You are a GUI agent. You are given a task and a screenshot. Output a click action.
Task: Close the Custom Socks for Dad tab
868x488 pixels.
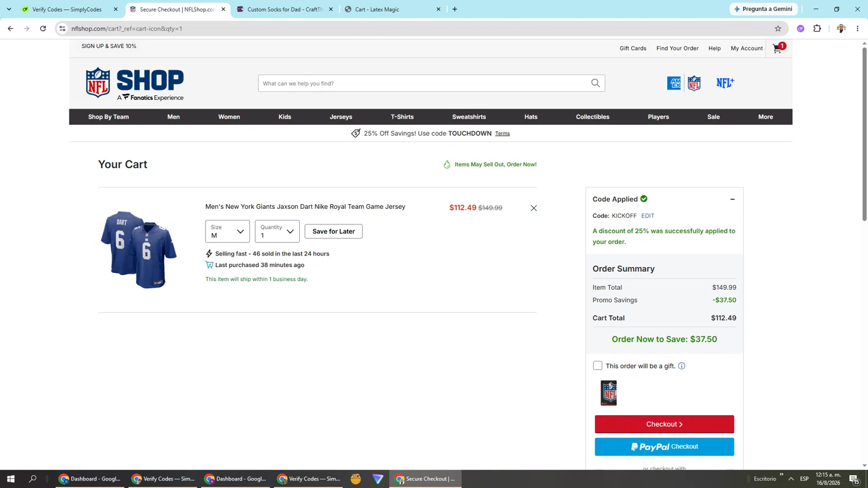[331, 9]
